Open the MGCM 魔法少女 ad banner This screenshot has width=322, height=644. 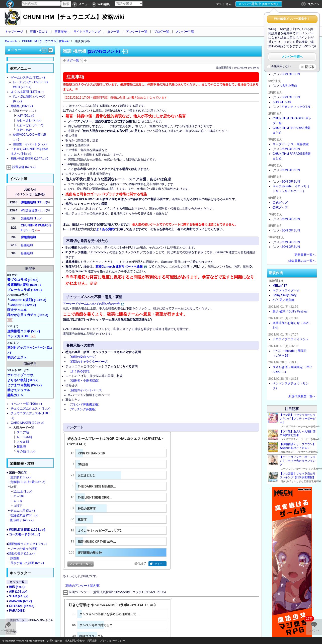(292, 562)
